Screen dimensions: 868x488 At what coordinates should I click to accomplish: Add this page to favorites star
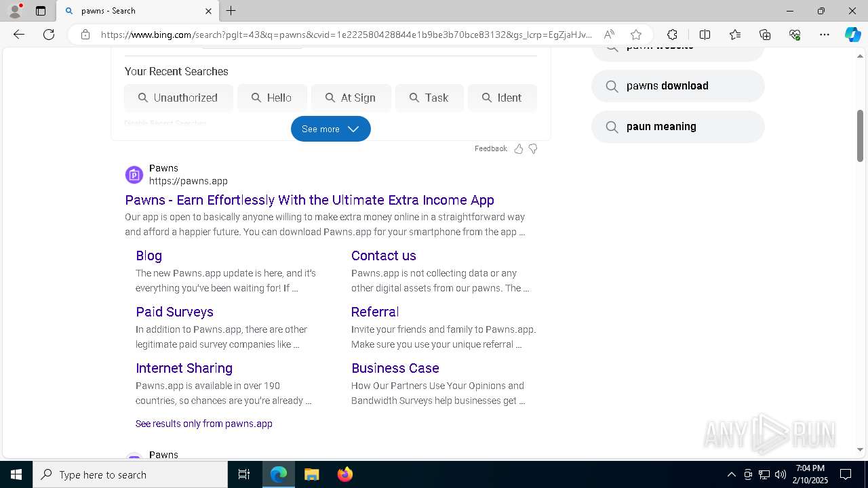pos(636,35)
